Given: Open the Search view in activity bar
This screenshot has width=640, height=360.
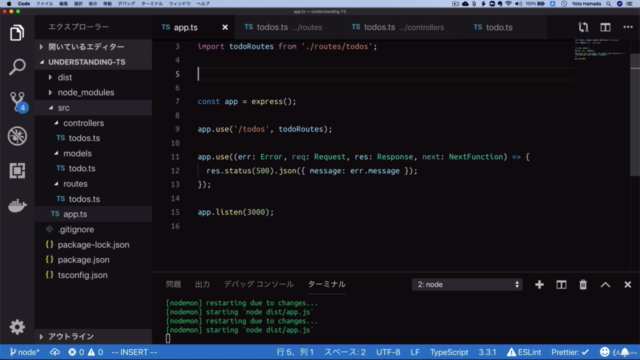Looking at the screenshot, I should click(x=17, y=67).
